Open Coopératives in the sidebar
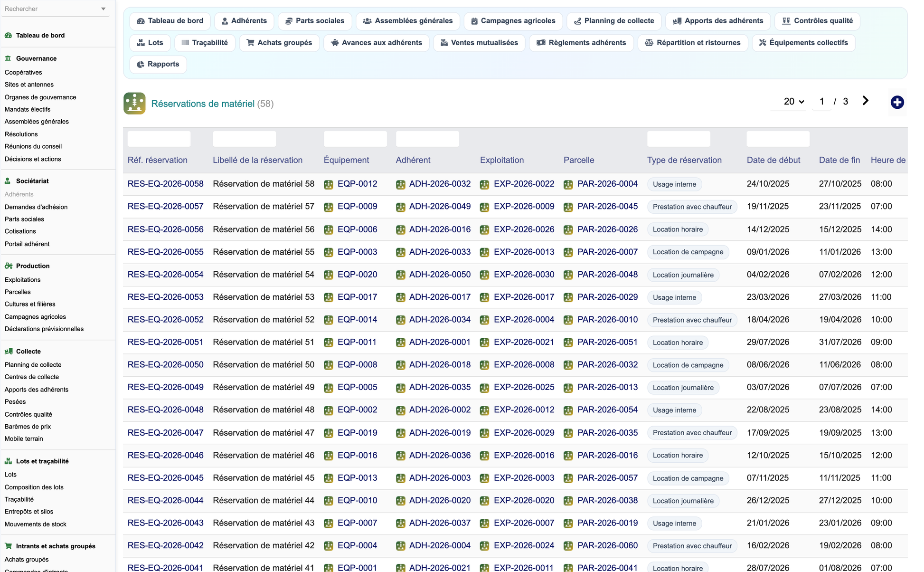The width and height of the screenshot is (924, 572). pyautogui.click(x=23, y=72)
